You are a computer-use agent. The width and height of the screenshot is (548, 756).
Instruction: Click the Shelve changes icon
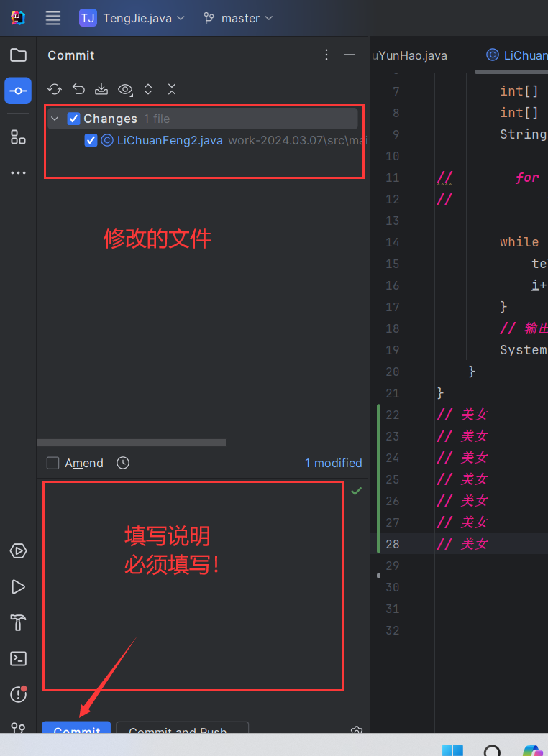point(101,88)
